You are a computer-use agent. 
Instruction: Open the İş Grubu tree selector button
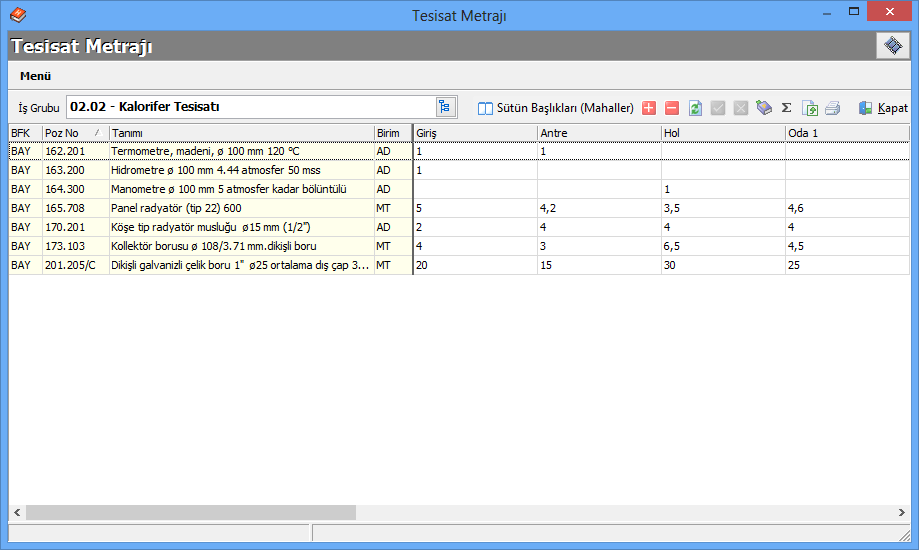(445, 107)
